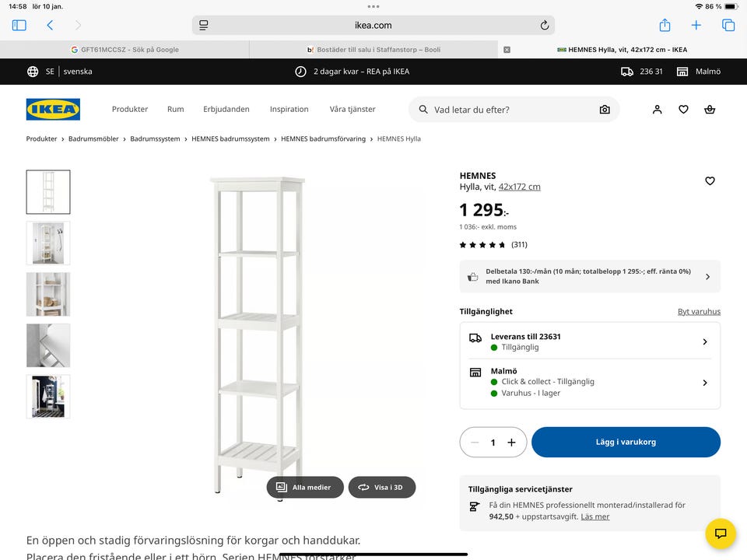747x560 pixels.
Task: Switch to the Bostäder till salu Booli tab
Action: [x=373, y=50]
